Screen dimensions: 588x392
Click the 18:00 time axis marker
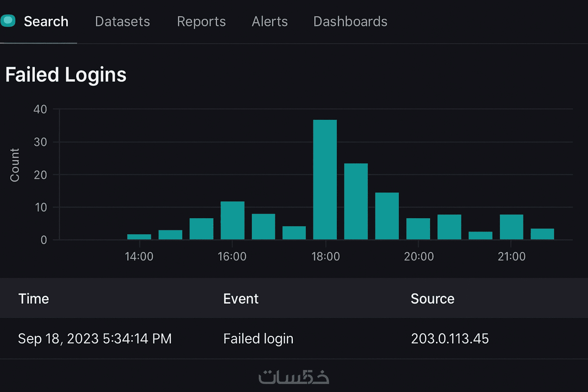pyautogui.click(x=326, y=256)
